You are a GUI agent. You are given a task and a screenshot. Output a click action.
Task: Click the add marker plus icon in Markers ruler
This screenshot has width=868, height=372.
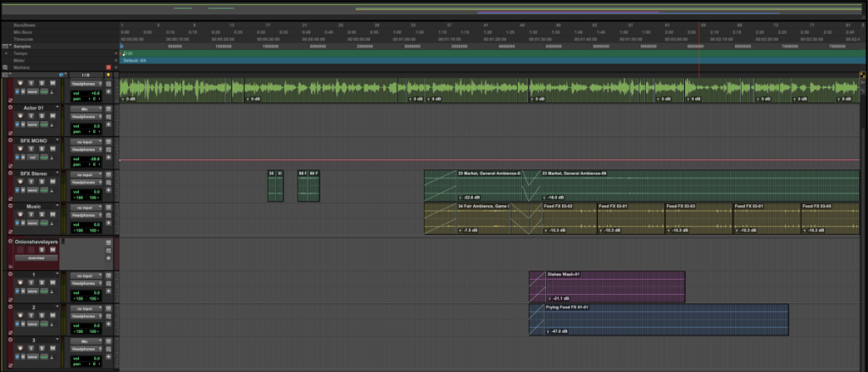pyautogui.click(x=108, y=67)
